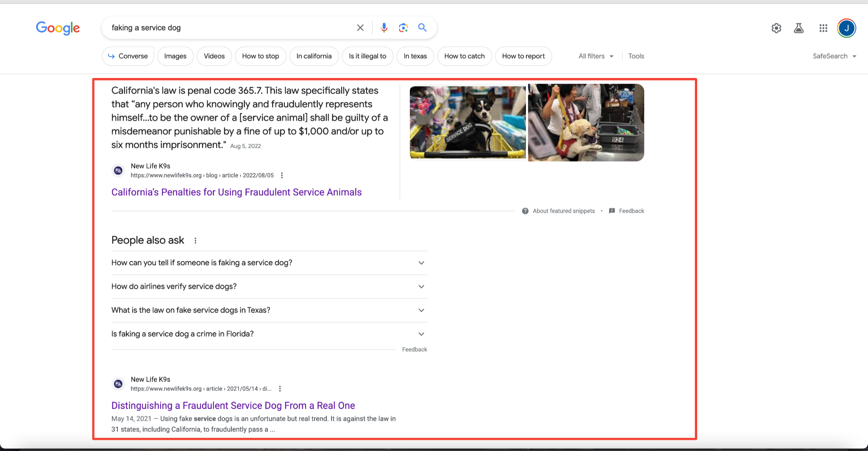Switch to the Images tab

point(175,56)
